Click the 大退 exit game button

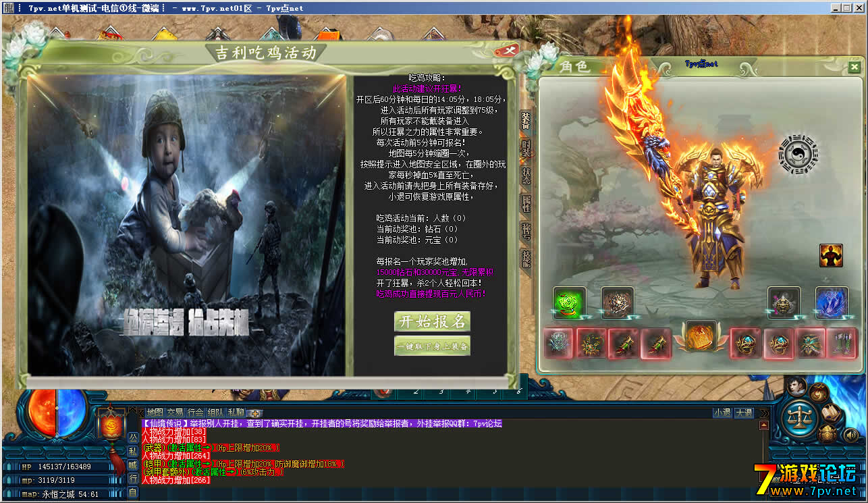pyautogui.click(x=744, y=413)
